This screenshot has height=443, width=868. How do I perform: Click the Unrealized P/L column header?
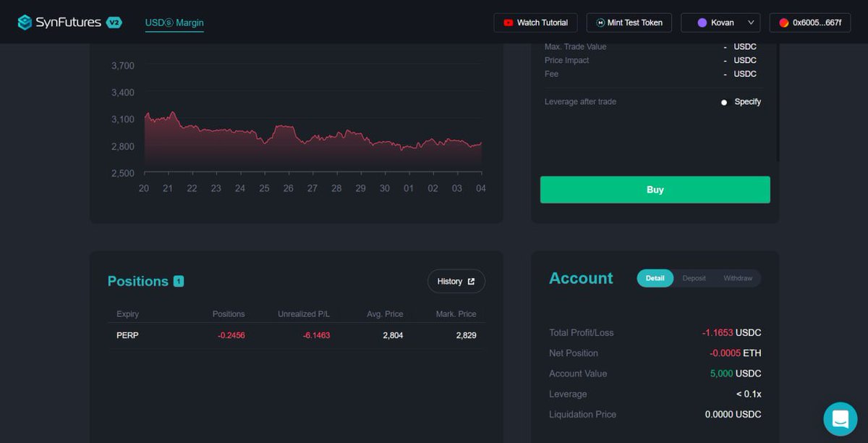[304, 314]
